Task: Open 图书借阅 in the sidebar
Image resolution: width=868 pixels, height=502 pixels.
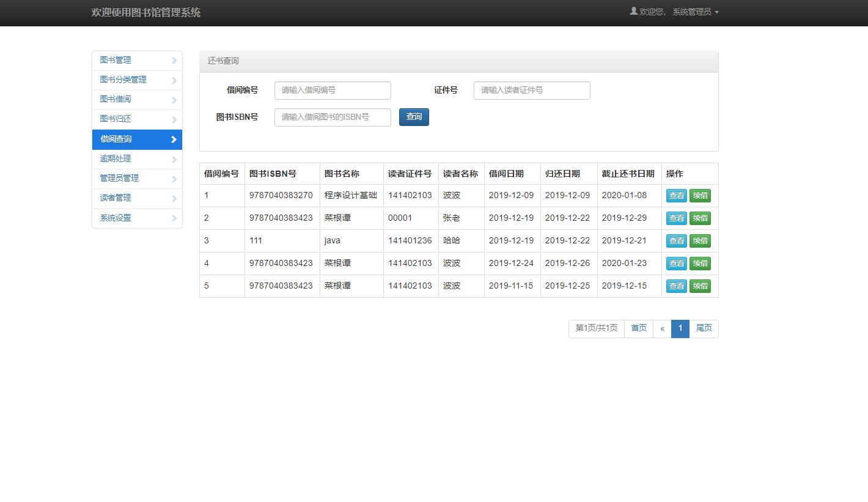Action: tap(116, 99)
